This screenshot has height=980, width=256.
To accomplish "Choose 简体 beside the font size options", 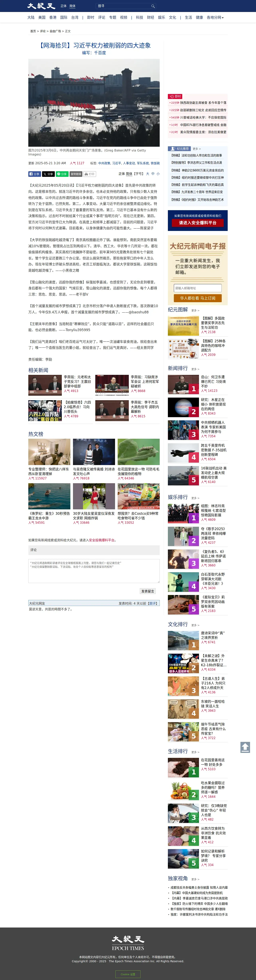I will [129, 174].
